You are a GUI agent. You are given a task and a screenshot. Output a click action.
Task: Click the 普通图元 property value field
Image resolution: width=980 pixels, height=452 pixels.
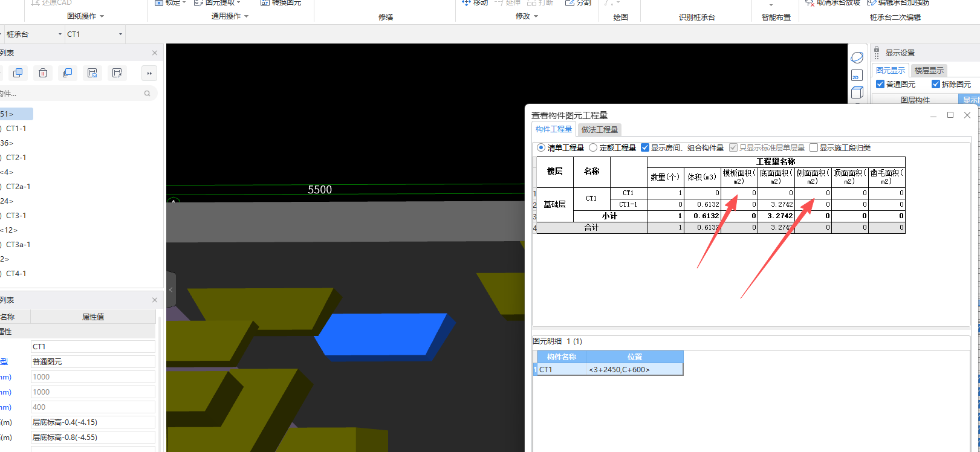pyautogui.click(x=93, y=362)
